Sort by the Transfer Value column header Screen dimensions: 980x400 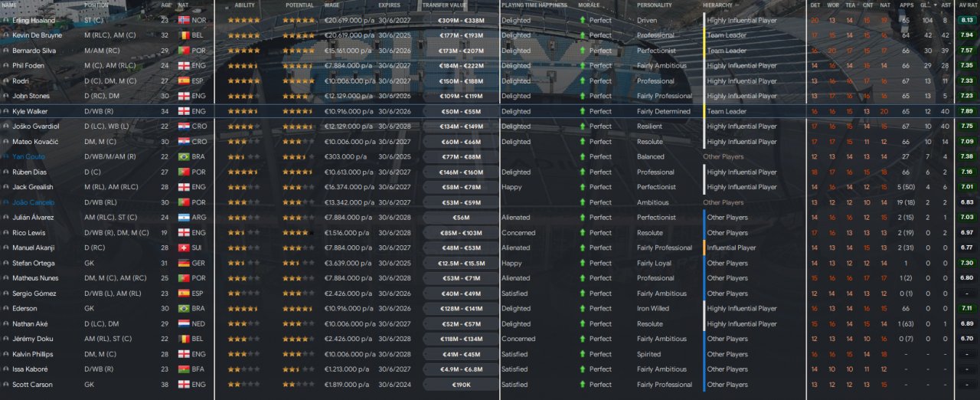tap(444, 5)
